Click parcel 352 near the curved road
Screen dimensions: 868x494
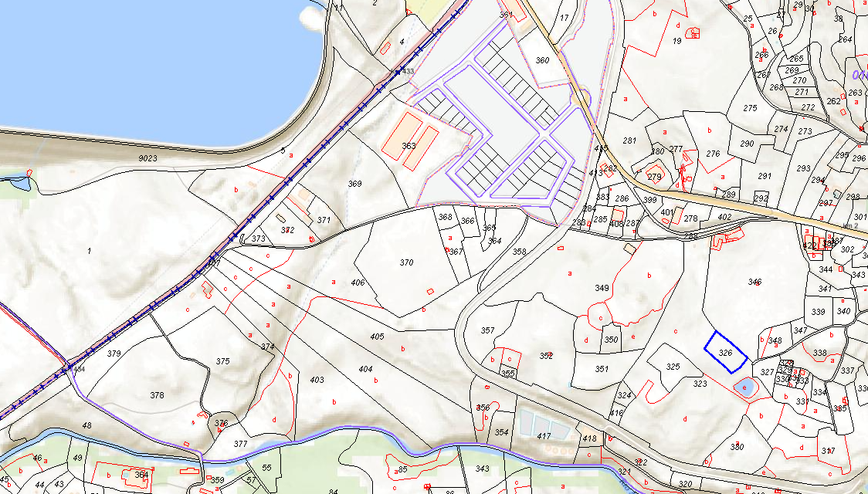[x=546, y=356]
